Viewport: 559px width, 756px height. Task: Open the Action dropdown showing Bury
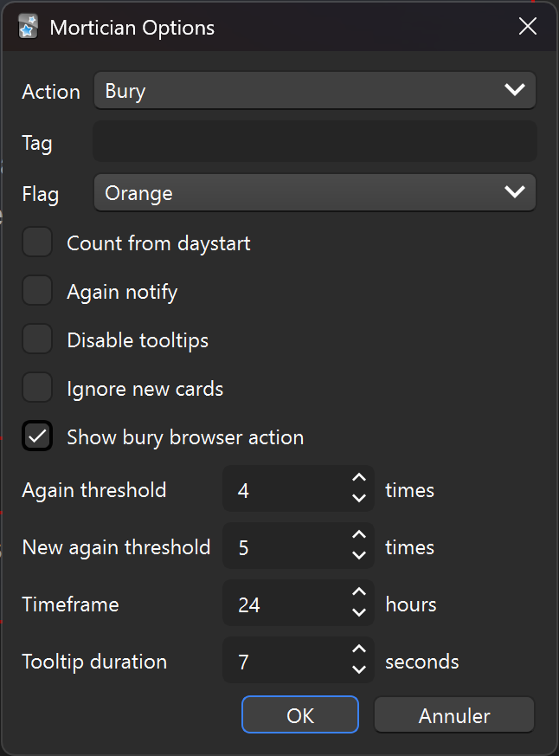click(x=314, y=90)
